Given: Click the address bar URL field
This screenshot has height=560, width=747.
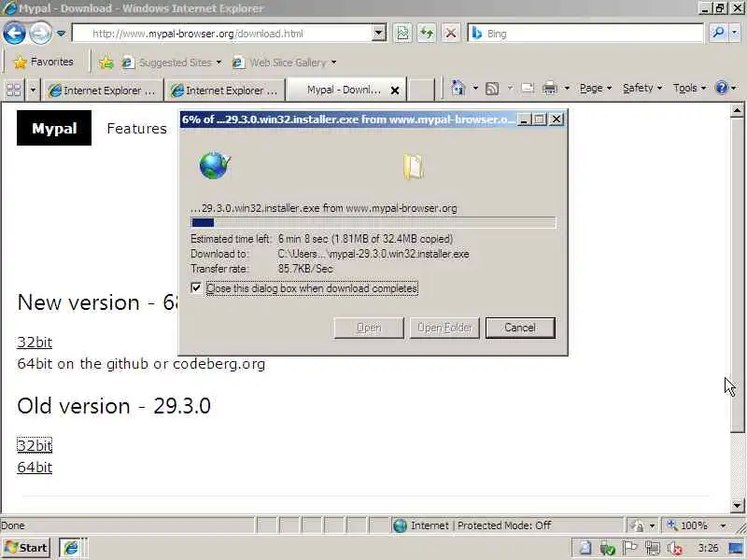Looking at the screenshot, I should pyautogui.click(x=223, y=34).
